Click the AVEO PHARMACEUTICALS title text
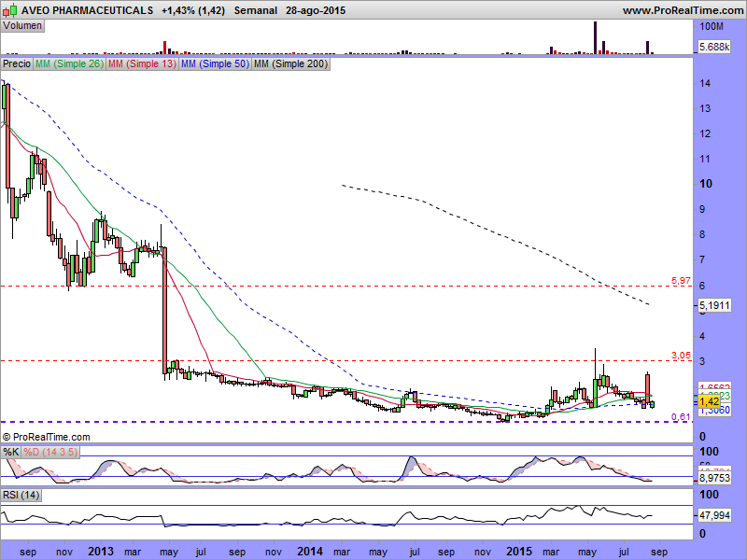The image size is (747, 560). point(87,10)
